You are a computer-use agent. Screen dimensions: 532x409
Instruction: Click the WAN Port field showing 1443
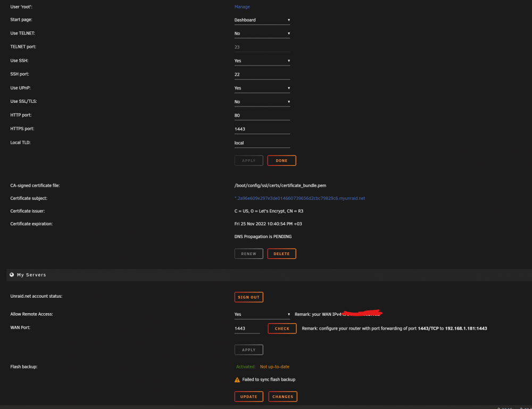[x=247, y=329]
